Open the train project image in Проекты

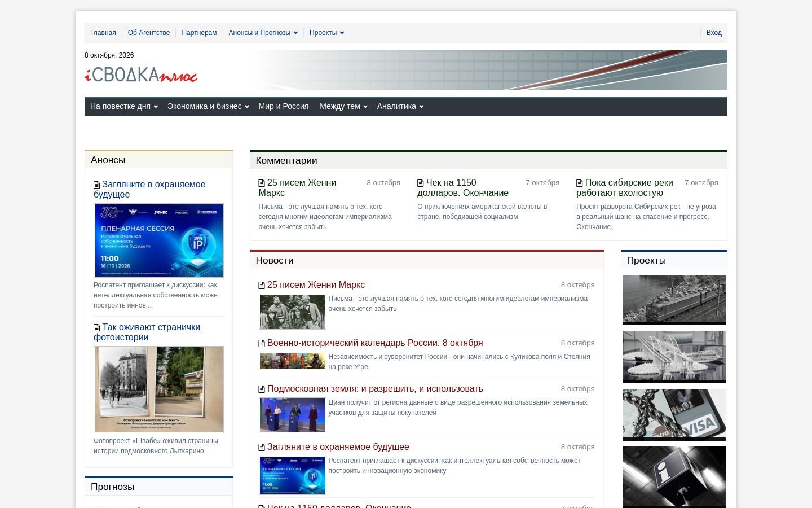coord(674,300)
